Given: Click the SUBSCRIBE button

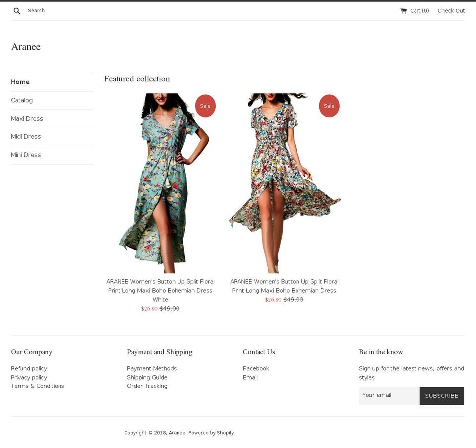Looking at the screenshot, I should point(442,396).
